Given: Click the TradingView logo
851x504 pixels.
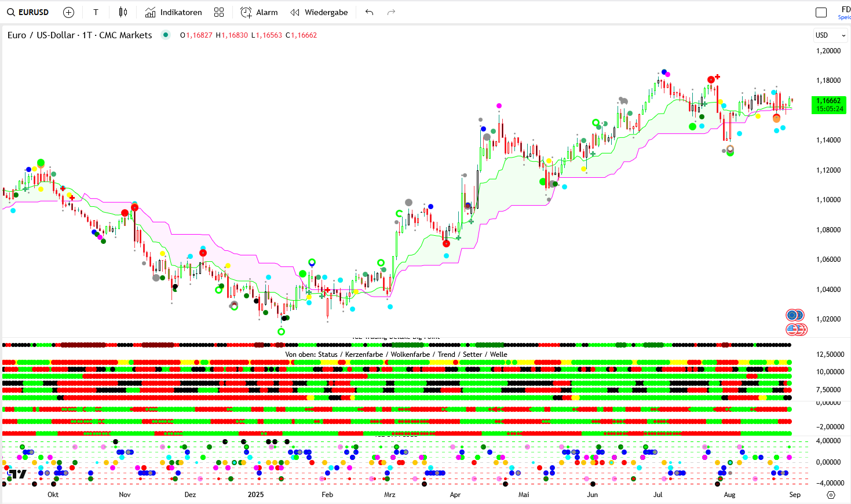Looking at the screenshot, I should 17,474.
